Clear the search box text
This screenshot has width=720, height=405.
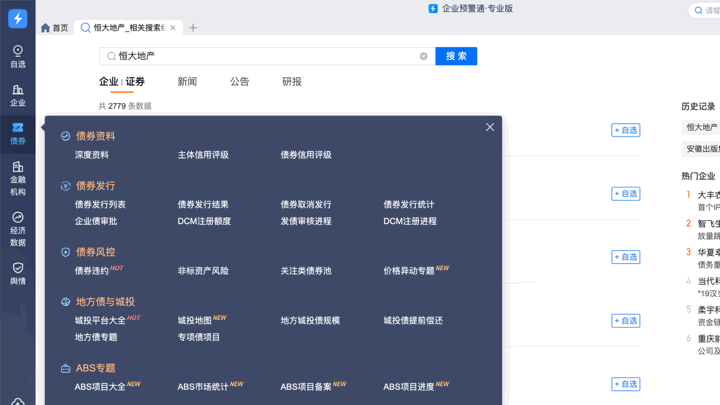423,56
